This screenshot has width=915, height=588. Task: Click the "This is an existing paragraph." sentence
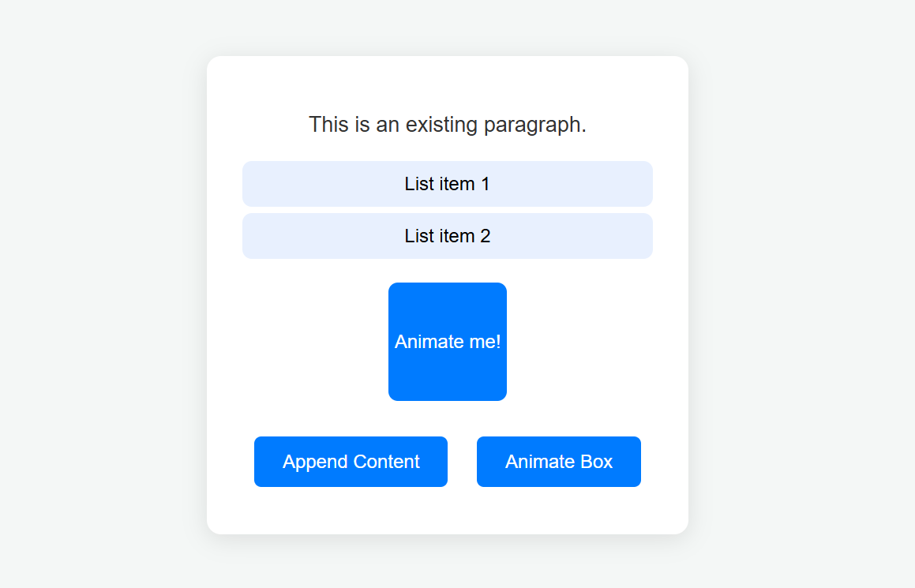tap(447, 125)
